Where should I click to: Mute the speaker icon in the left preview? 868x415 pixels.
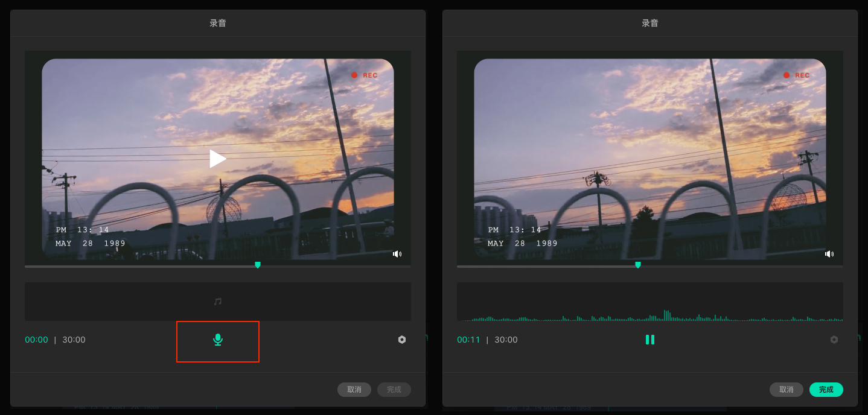(397, 254)
